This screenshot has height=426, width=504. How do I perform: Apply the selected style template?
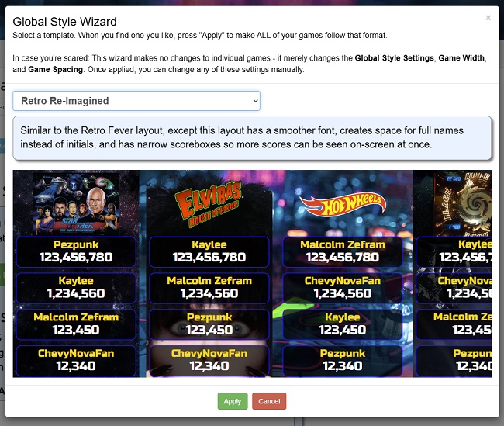click(x=233, y=401)
